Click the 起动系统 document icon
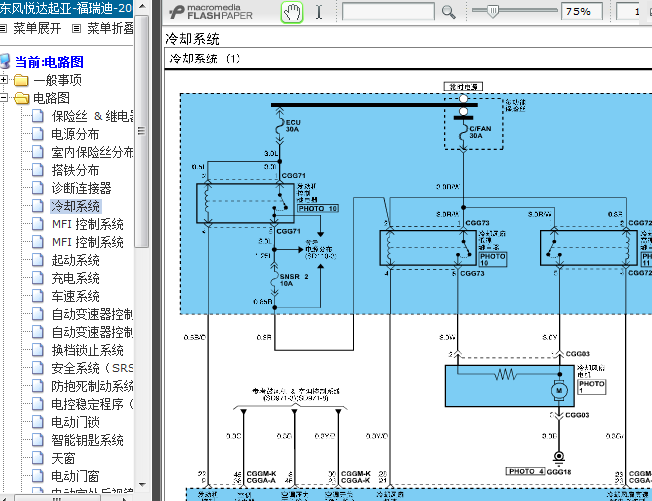This screenshot has height=501, width=652. point(38,260)
